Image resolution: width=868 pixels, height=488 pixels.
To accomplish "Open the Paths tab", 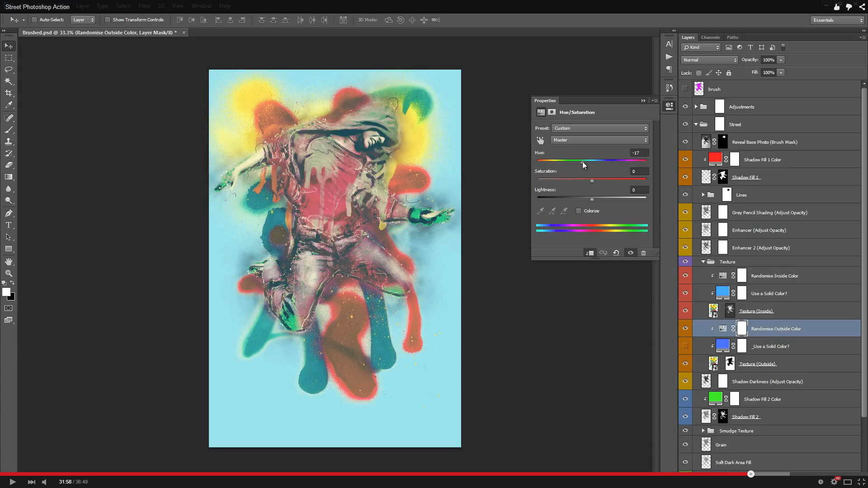I will 732,38.
